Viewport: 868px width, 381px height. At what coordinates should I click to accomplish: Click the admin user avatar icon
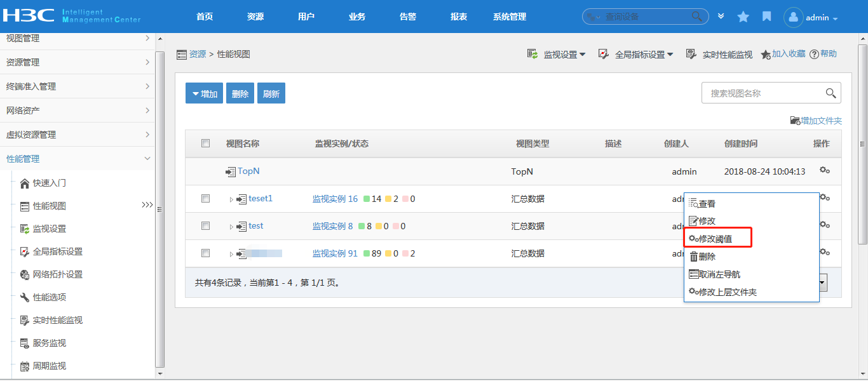(x=793, y=17)
